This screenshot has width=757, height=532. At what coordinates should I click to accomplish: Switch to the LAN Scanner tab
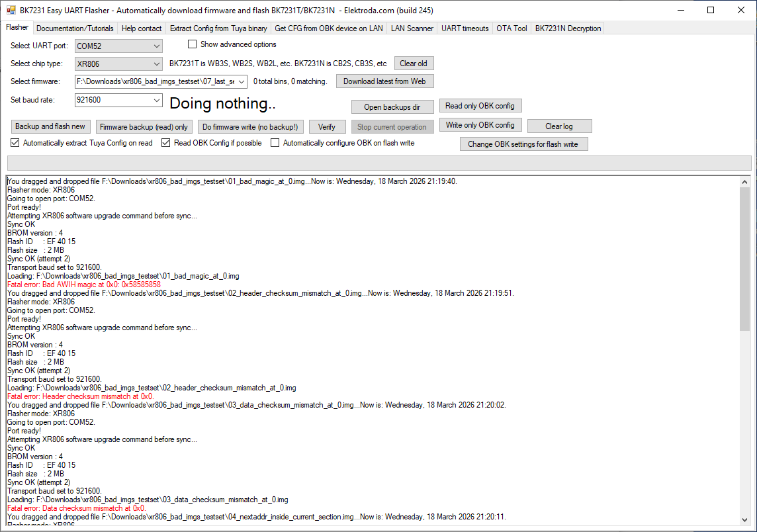coord(412,28)
